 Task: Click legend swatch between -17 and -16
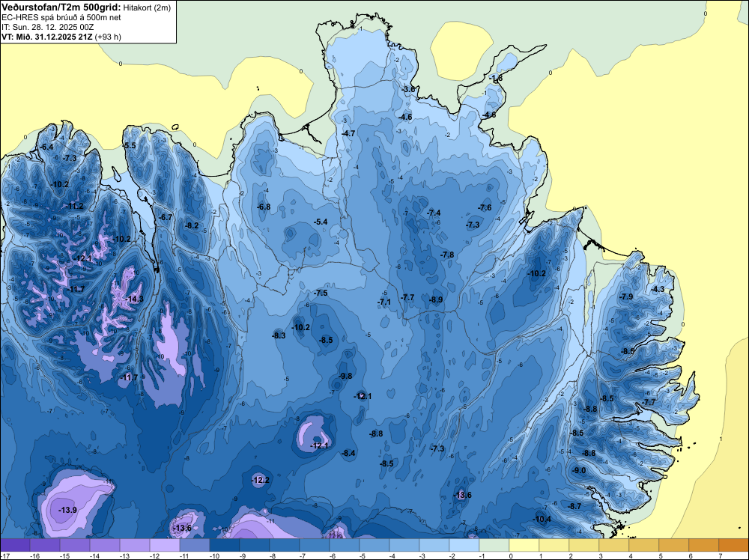pos(15,545)
